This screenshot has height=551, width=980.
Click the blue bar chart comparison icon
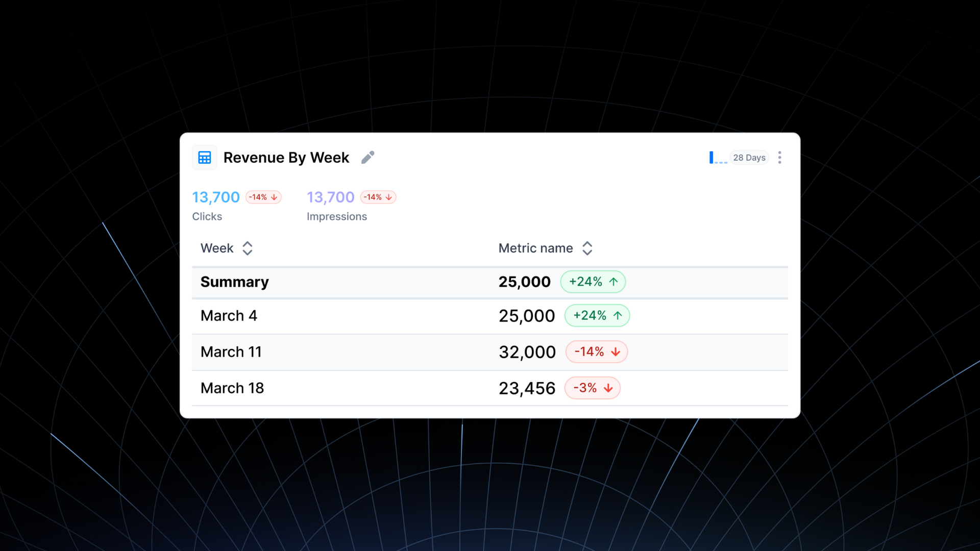coord(718,158)
